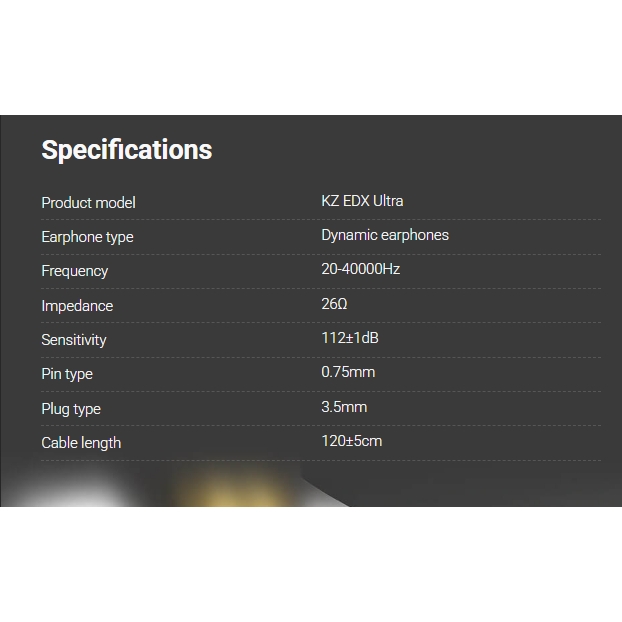This screenshot has width=622, height=622.
Task: Select the Dynamic earphones value
Action: [385, 235]
